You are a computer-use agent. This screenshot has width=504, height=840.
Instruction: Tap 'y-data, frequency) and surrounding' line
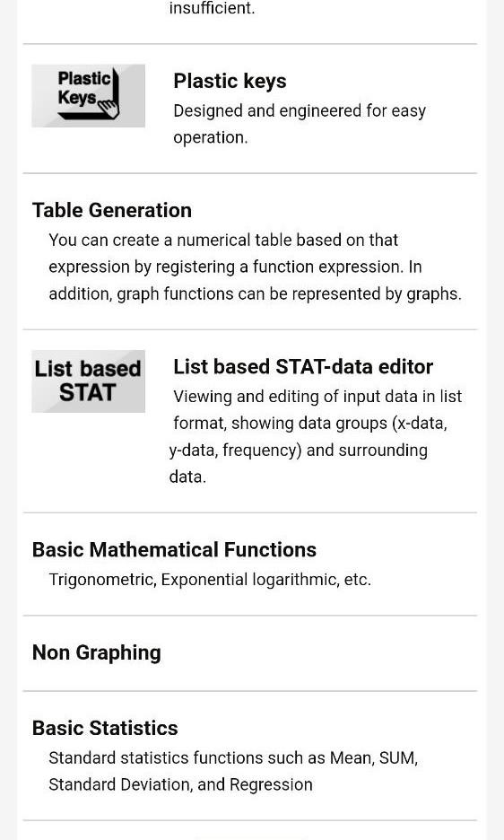pyautogui.click(x=299, y=450)
